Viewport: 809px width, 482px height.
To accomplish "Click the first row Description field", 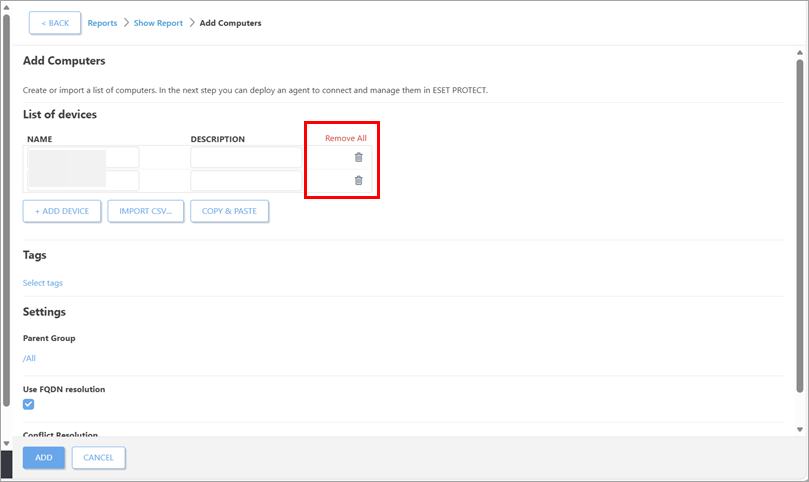I will pos(245,158).
